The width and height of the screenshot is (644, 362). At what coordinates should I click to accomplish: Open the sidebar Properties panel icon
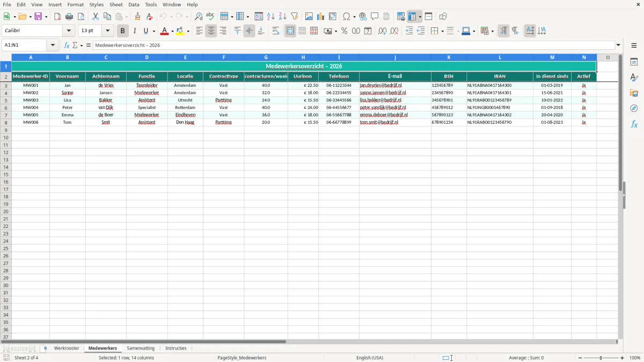[x=634, y=62]
